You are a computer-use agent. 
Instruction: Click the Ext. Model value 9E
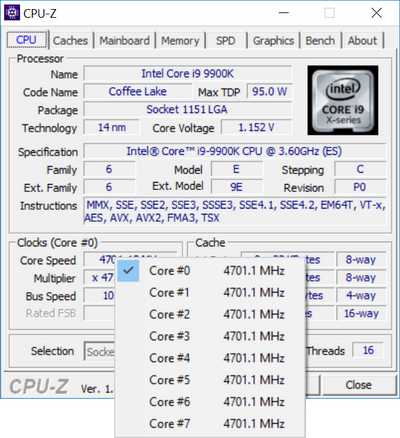tap(236, 187)
